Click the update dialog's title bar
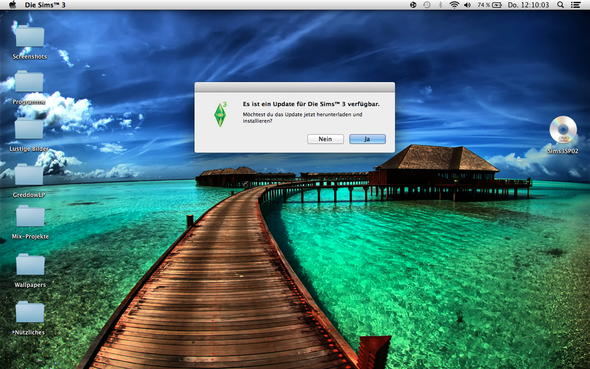590x369 pixels. (295, 87)
